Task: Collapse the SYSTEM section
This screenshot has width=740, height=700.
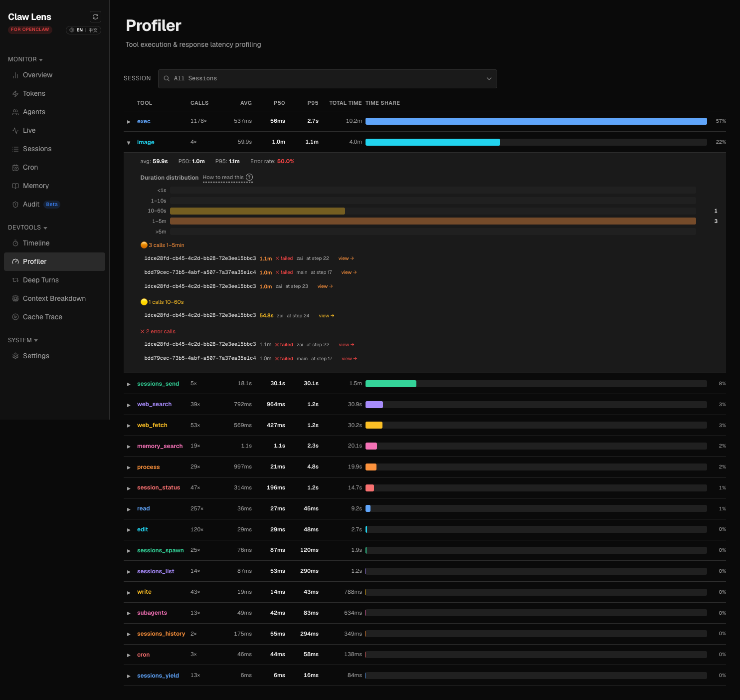Action: click(x=23, y=340)
